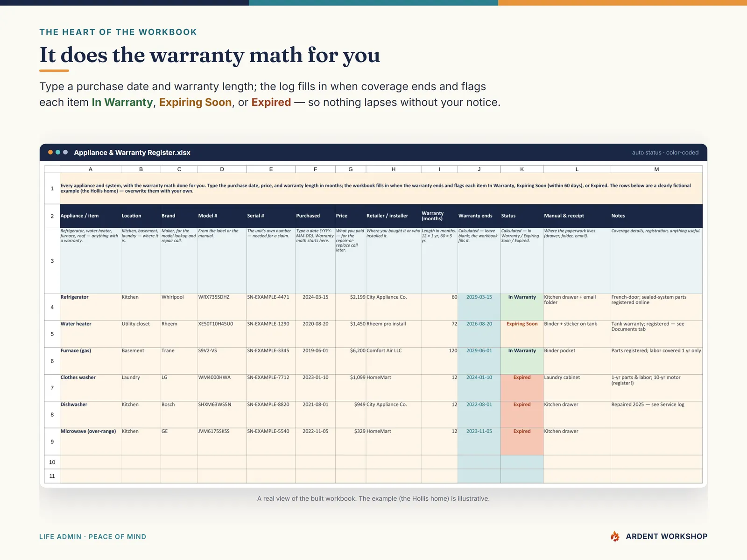Click warranty end date 2029-03-15
Screen dimensions: 747x560
[x=479, y=307]
